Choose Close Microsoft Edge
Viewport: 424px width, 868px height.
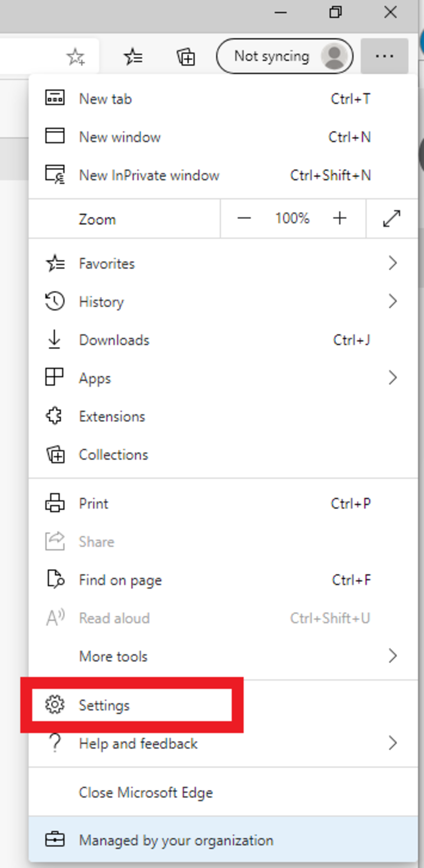(146, 792)
